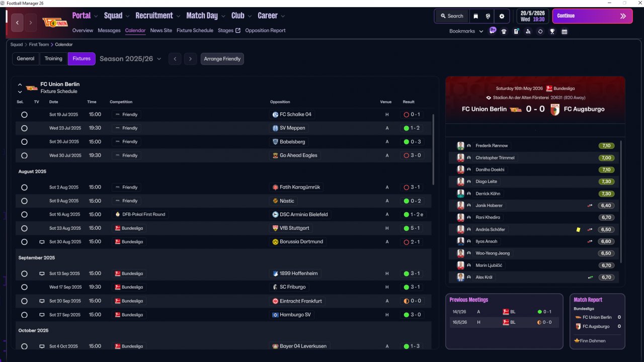
Task: Select the Hamburgo SV fixture radio button
Action: coord(24,315)
